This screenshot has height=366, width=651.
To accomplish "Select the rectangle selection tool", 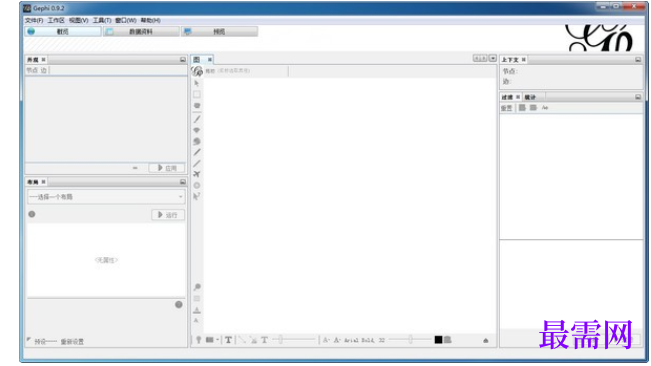I will pyautogui.click(x=197, y=95).
